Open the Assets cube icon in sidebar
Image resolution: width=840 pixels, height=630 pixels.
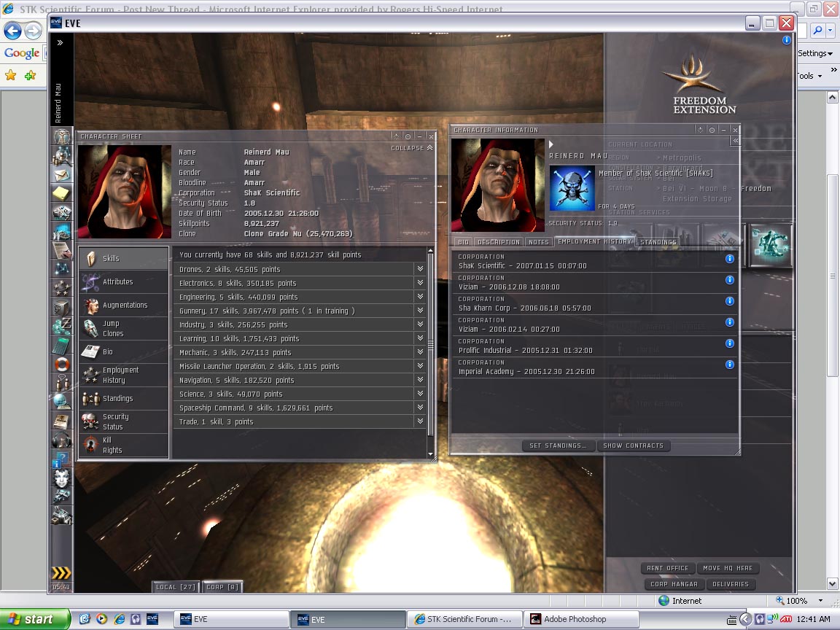[62, 307]
